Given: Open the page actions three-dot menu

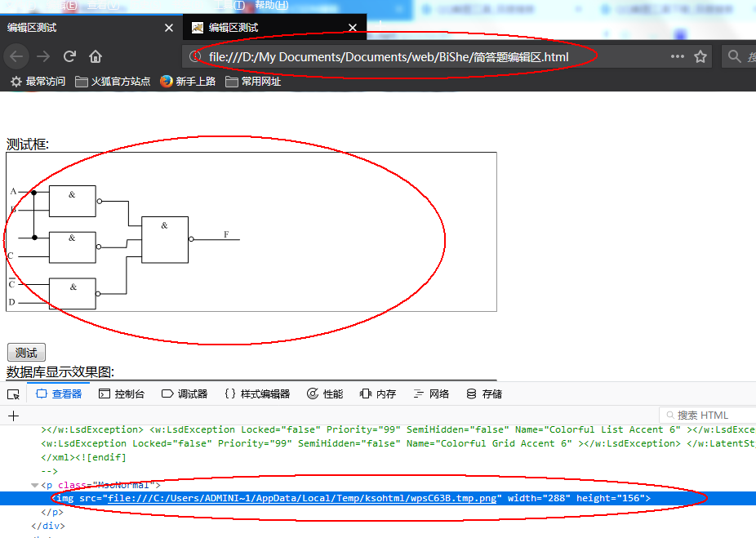Looking at the screenshot, I should tap(678, 56).
